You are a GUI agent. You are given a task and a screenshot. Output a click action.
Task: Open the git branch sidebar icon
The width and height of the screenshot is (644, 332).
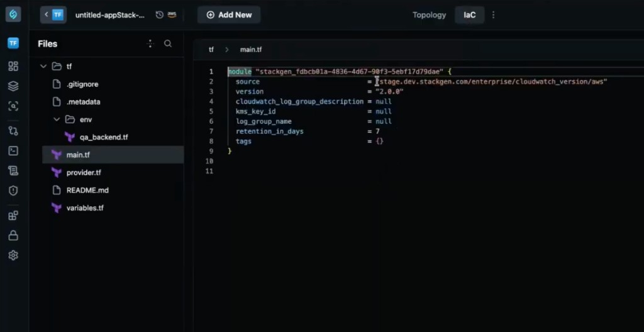(x=13, y=131)
